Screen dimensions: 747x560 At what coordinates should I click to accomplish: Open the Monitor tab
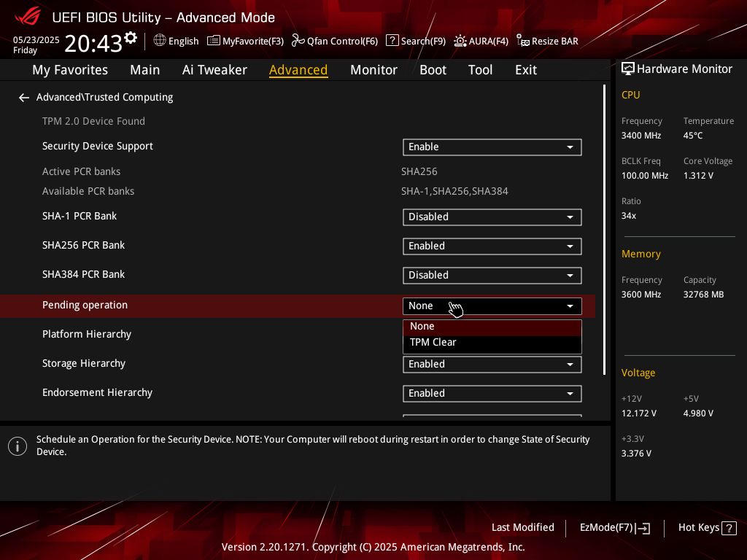point(373,70)
